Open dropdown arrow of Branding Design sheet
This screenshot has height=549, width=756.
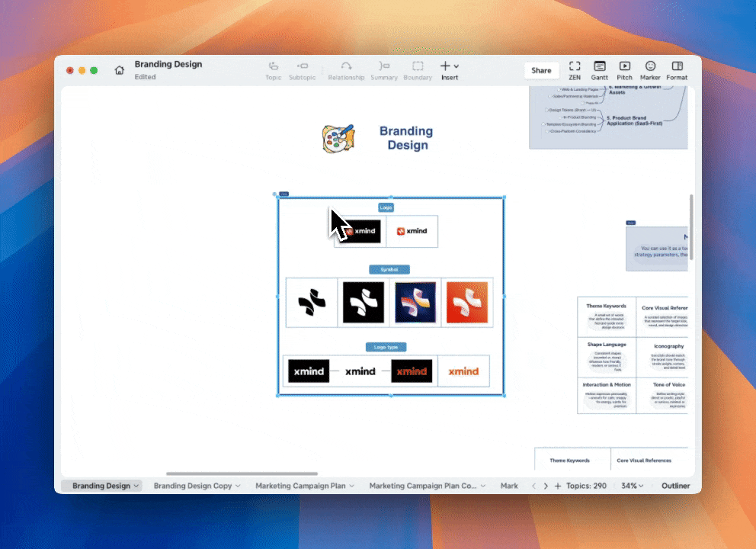pos(136,486)
